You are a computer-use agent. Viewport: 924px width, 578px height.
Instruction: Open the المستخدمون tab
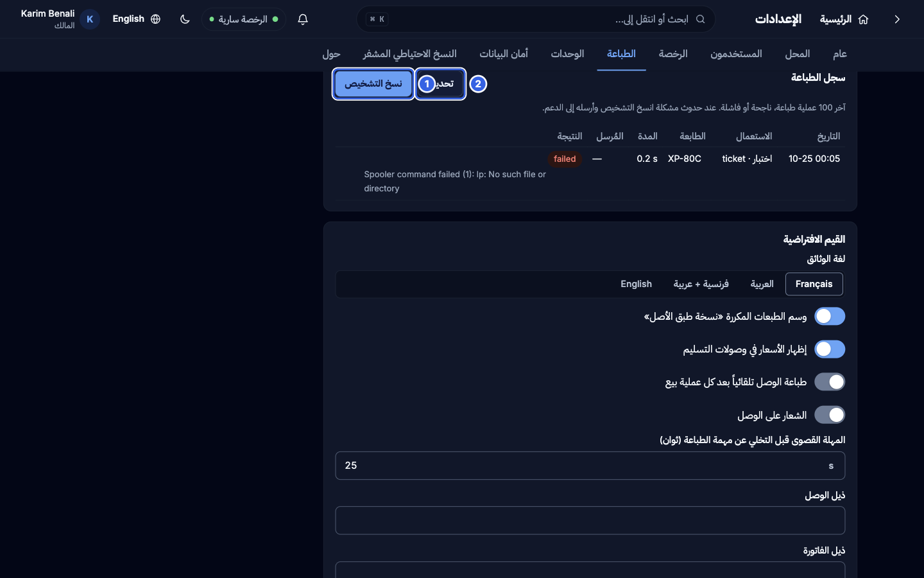click(x=736, y=54)
